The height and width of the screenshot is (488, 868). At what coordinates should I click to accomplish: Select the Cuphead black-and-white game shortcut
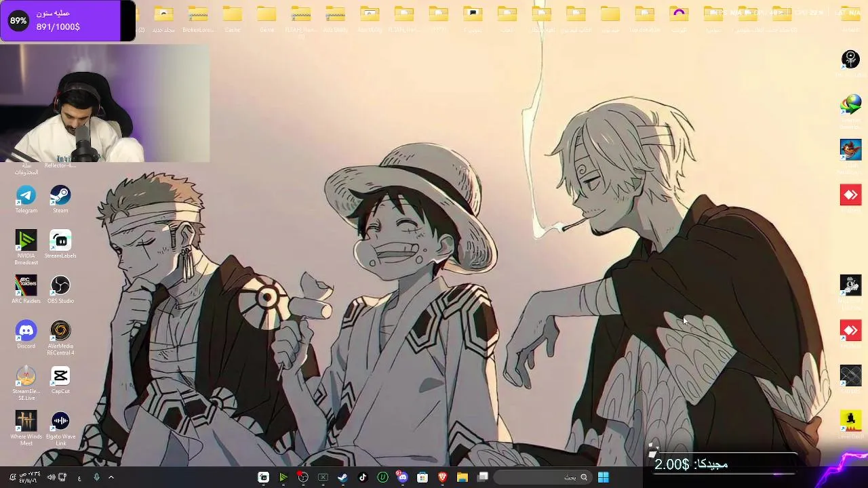point(850,285)
